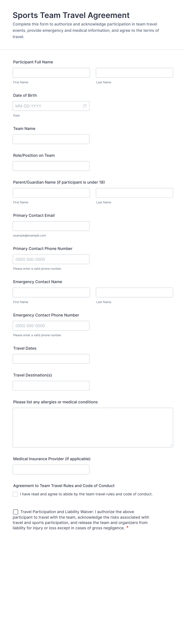Click the Parent/Guardian First Name field
This screenshot has height=644, width=184.
coord(51,193)
